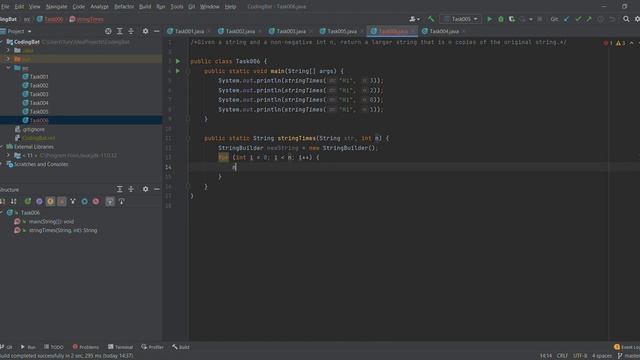640x360 pixels.
Task: Open the Terminal tool window
Action: tap(120, 347)
